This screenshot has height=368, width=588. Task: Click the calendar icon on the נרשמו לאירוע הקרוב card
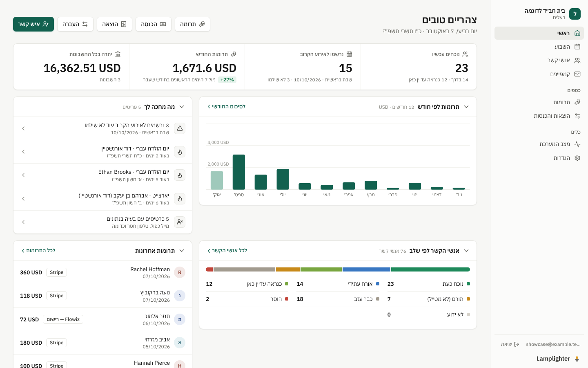pyautogui.click(x=349, y=54)
